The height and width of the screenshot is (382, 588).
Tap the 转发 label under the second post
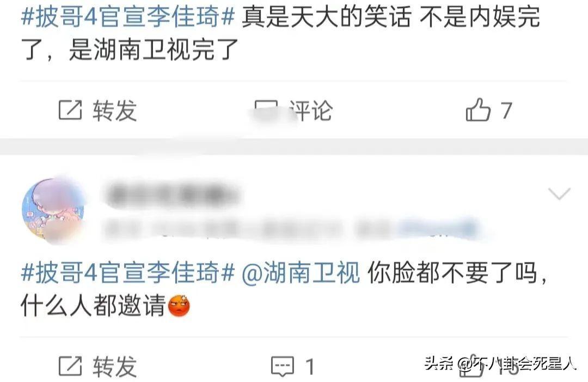115,366
